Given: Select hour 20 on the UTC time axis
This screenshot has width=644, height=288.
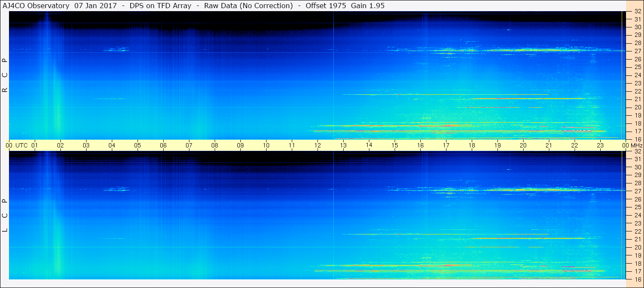Looking at the screenshot, I should point(523,145).
